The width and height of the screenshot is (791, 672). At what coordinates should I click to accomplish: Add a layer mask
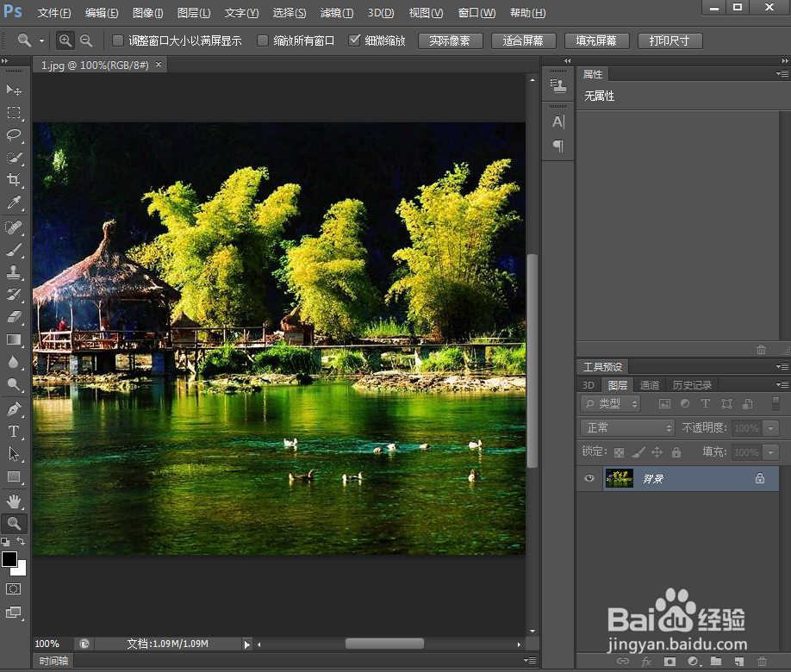pyautogui.click(x=670, y=661)
